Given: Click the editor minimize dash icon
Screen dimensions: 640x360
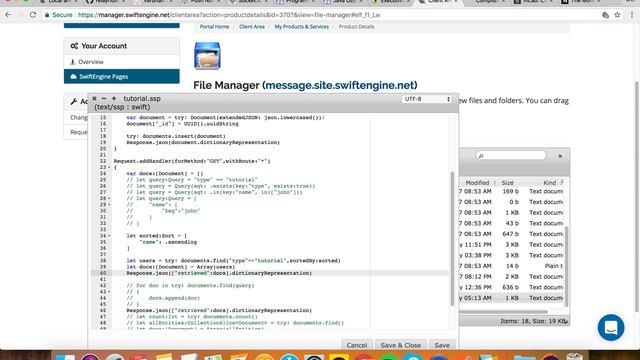Looking at the screenshot, I should click(104, 99).
